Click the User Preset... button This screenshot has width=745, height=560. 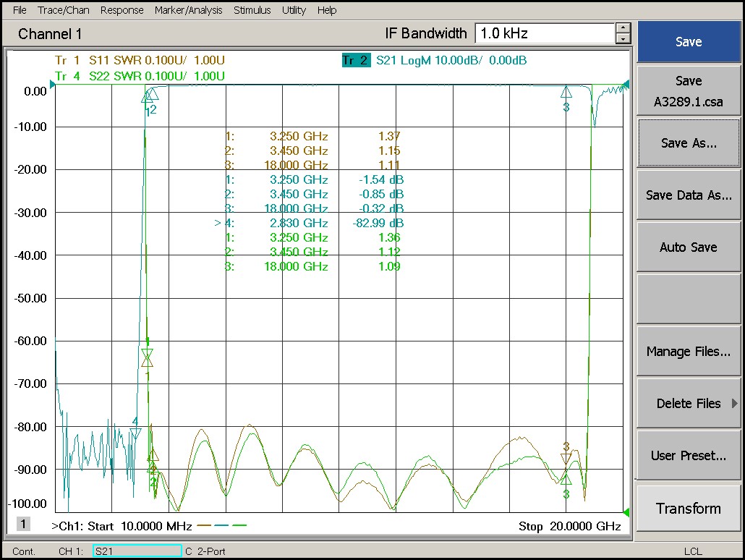tap(689, 455)
